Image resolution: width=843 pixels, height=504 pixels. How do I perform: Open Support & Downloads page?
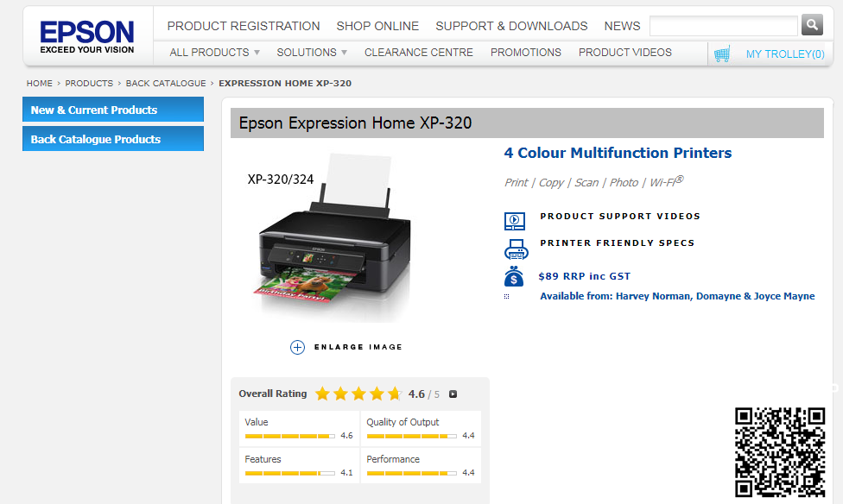tap(511, 26)
